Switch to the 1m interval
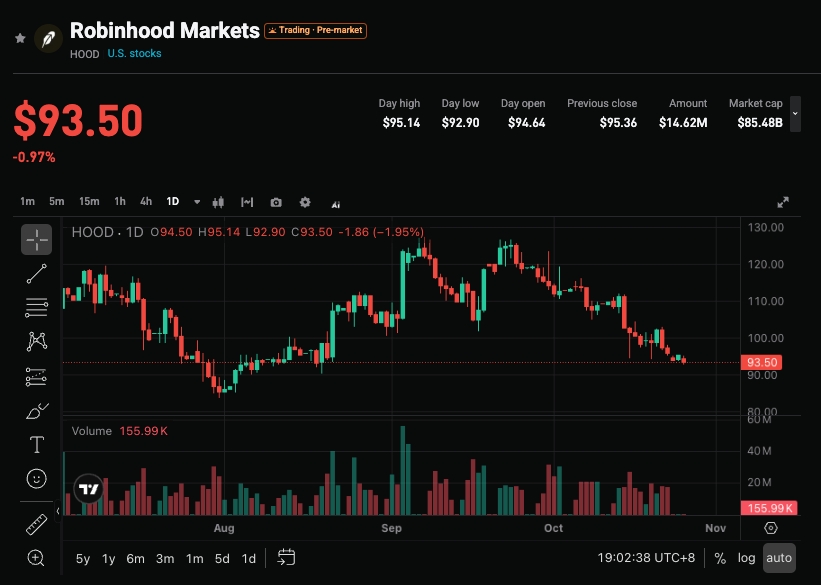This screenshot has width=821, height=585. (x=27, y=202)
